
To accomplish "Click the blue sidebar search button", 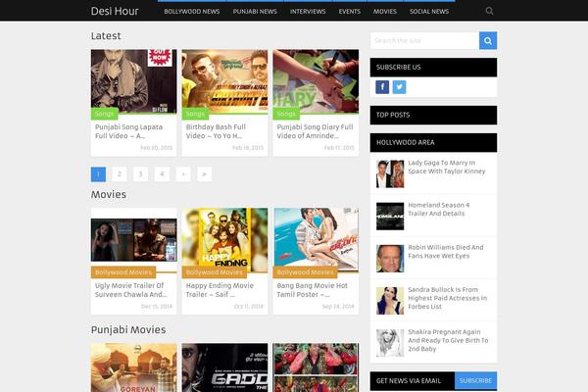I will click(488, 40).
